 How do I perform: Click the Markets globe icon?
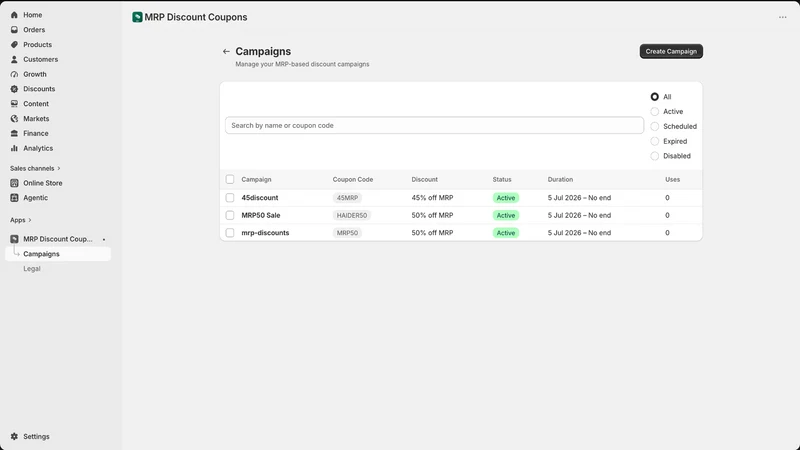[x=14, y=118]
